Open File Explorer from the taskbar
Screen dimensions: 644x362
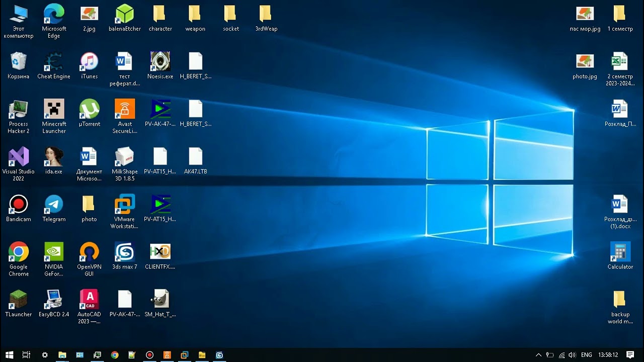click(62, 355)
